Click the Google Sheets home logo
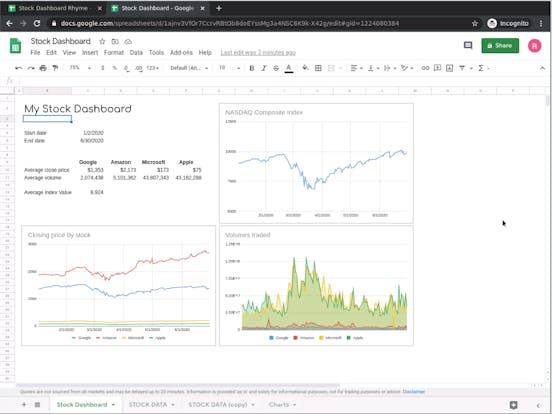Screen dimensions: 552x414 click(15, 46)
